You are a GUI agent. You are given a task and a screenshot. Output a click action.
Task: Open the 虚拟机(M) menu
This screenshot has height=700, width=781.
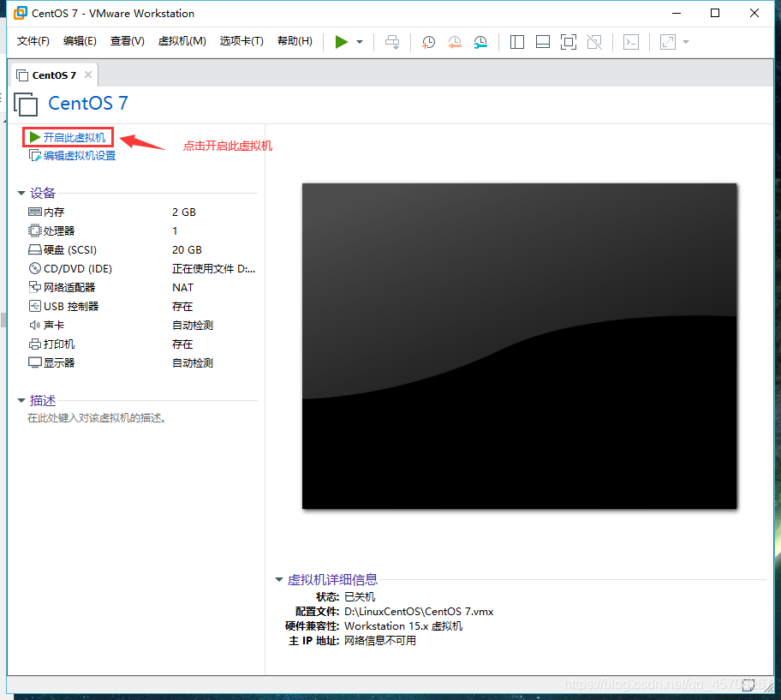click(182, 40)
